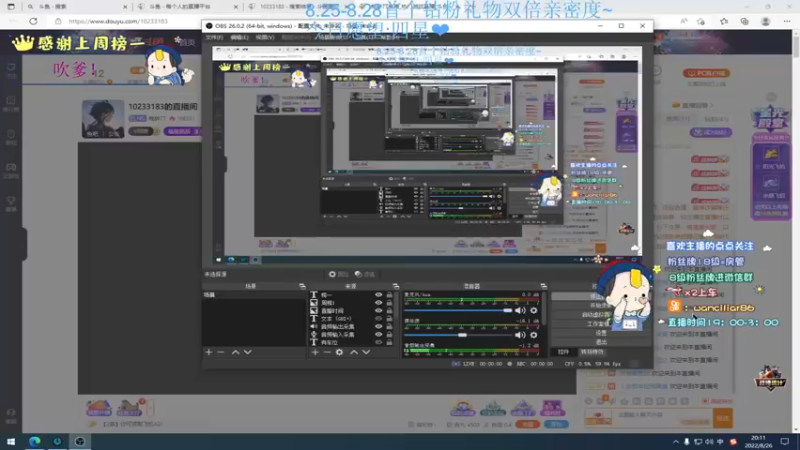
Task: Open Windows notification center icon
Action: point(785,442)
